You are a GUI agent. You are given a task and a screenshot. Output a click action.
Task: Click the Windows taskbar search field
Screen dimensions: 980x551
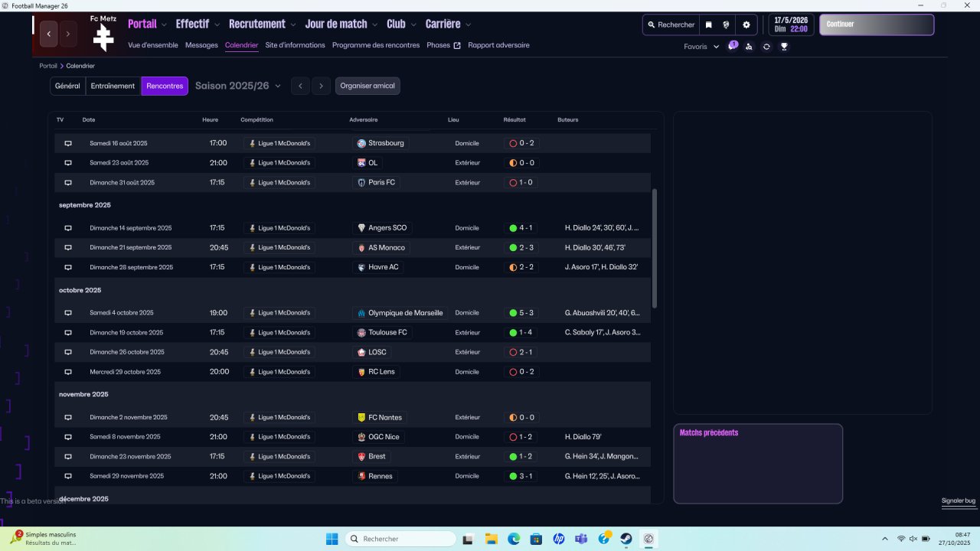(400, 539)
